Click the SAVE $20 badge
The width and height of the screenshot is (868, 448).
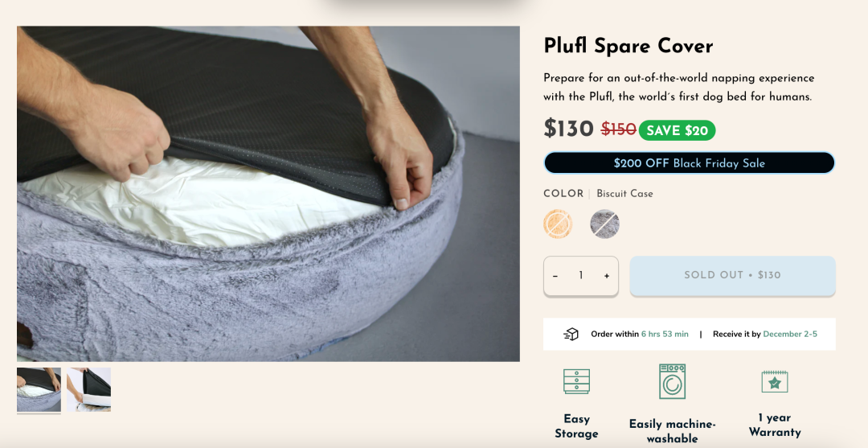tap(677, 130)
